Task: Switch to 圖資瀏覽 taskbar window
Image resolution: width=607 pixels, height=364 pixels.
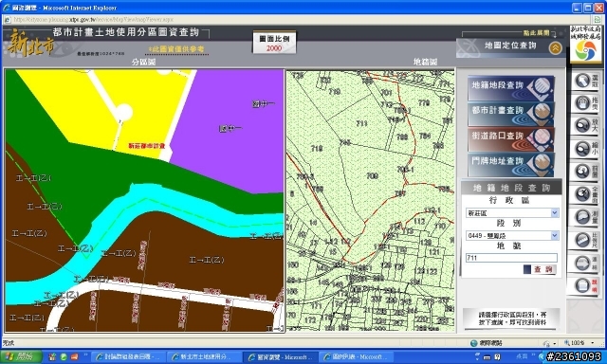Action: point(281,356)
